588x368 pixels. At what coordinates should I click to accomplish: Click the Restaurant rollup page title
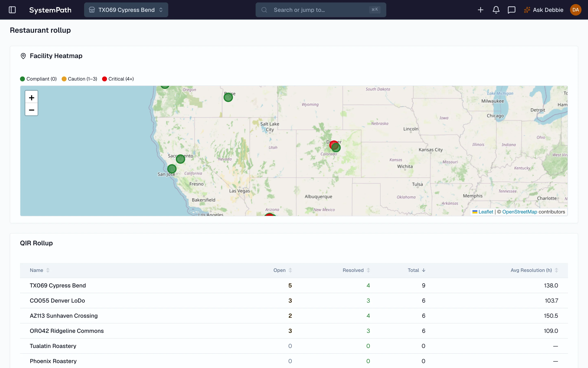coord(40,30)
